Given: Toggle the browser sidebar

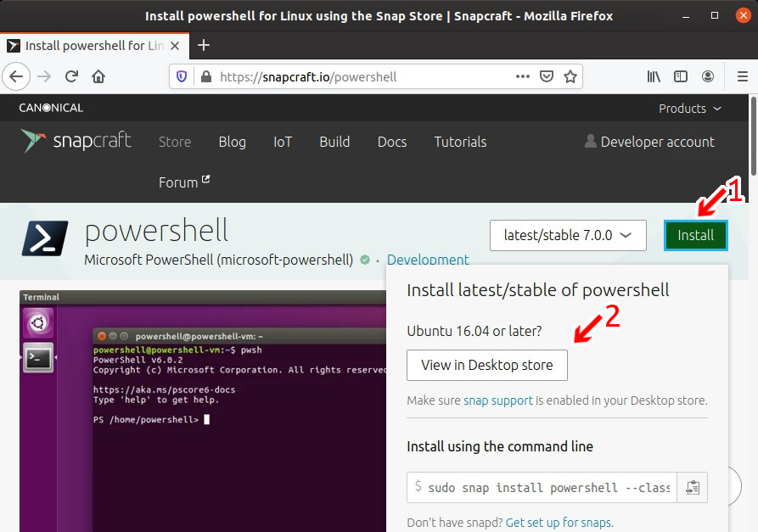Looking at the screenshot, I should 681,76.
